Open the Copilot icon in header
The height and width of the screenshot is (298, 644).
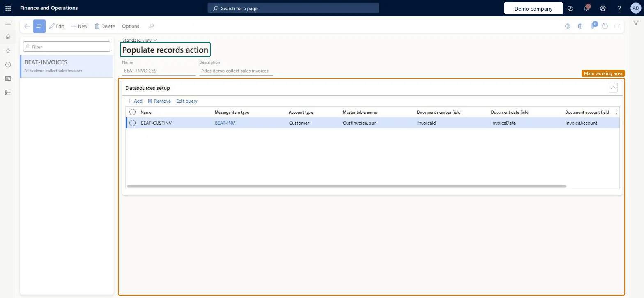(570, 8)
